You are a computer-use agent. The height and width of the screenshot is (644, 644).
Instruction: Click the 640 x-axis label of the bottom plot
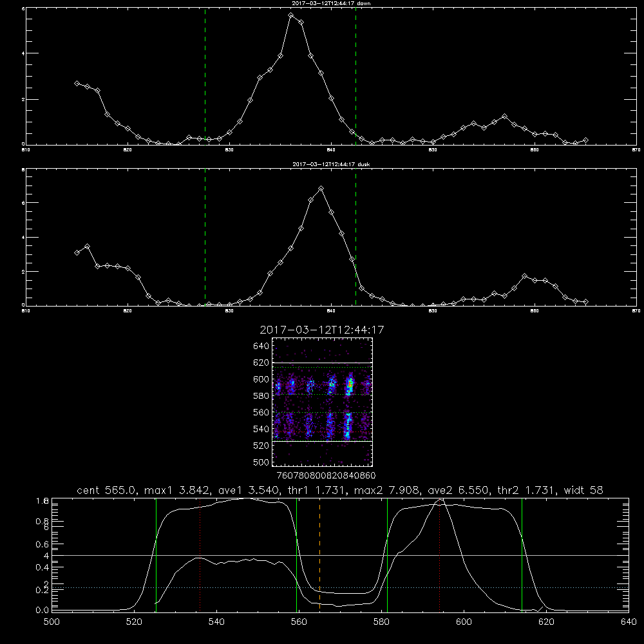pyautogui.click(x=629, y=622)
